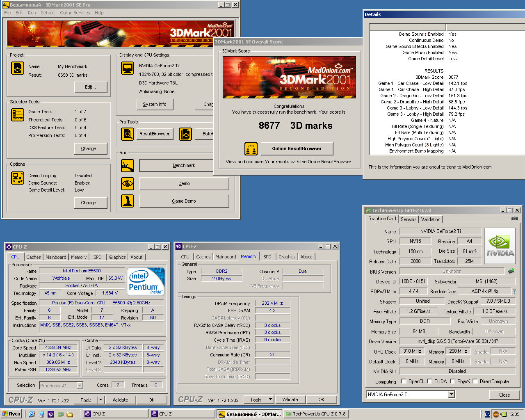Click the joystick icon next to Game Demo

(x=128, y=201)
